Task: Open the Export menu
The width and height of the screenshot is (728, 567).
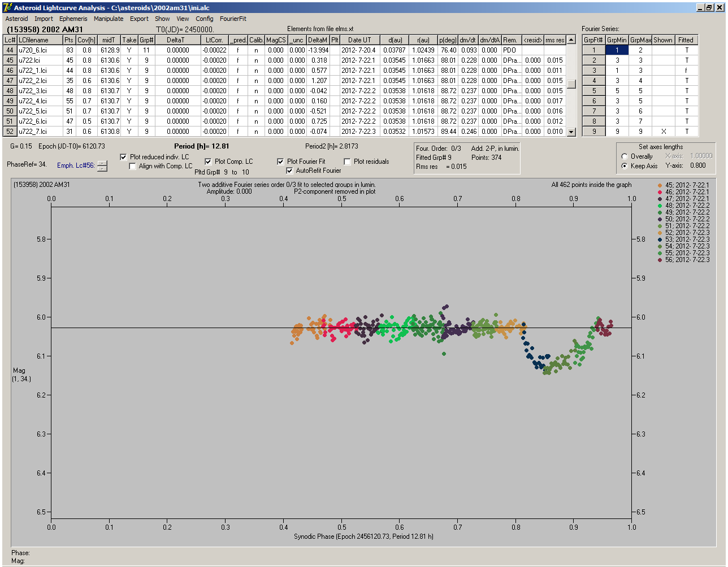Action: pos(139,19)
